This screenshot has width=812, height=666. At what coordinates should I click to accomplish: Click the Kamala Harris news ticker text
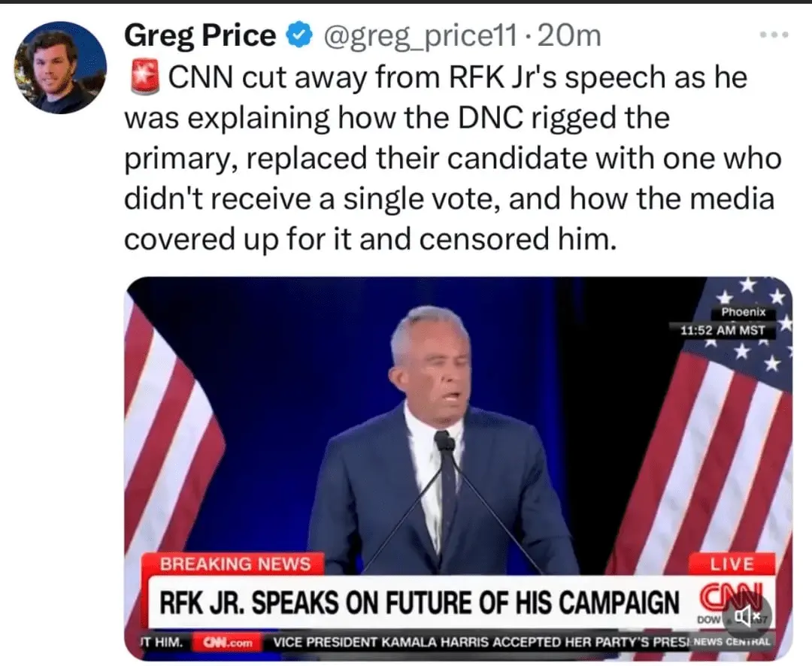[x=474, y=643]
